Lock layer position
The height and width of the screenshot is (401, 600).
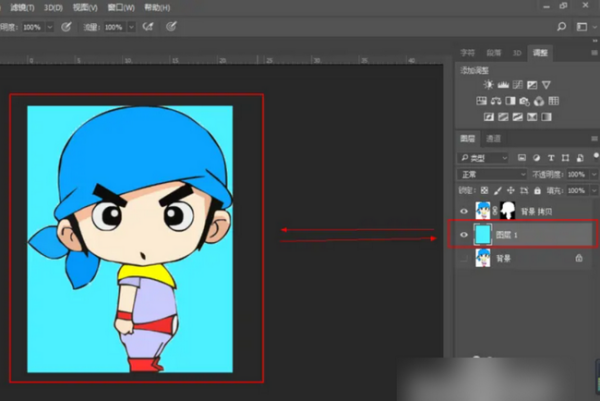pos(511,190)
